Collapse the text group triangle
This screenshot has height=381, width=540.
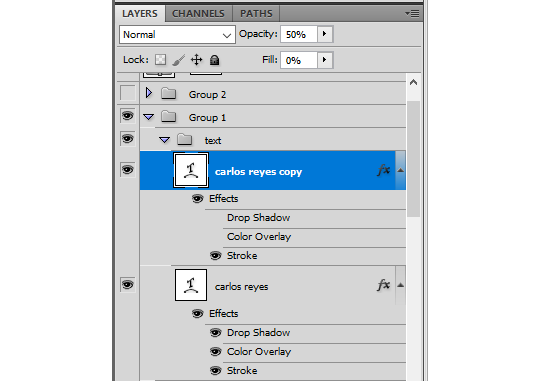point(165,140)
